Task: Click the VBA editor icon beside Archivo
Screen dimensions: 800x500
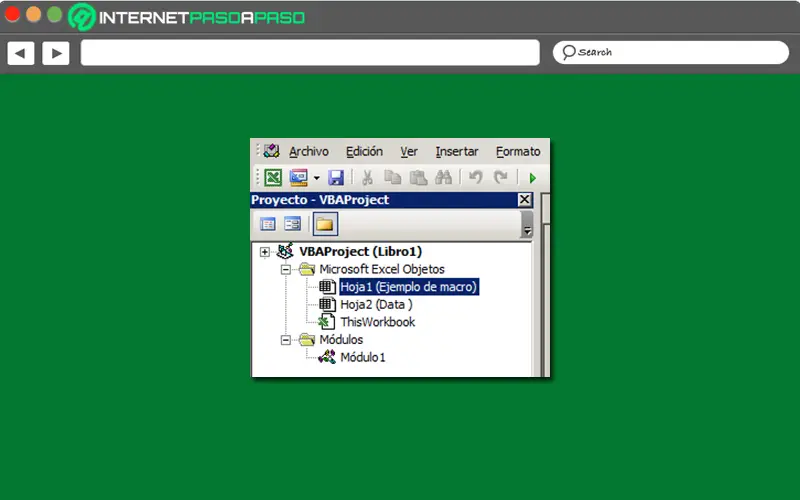Action: pyautogui.click(x=271, y=151)
